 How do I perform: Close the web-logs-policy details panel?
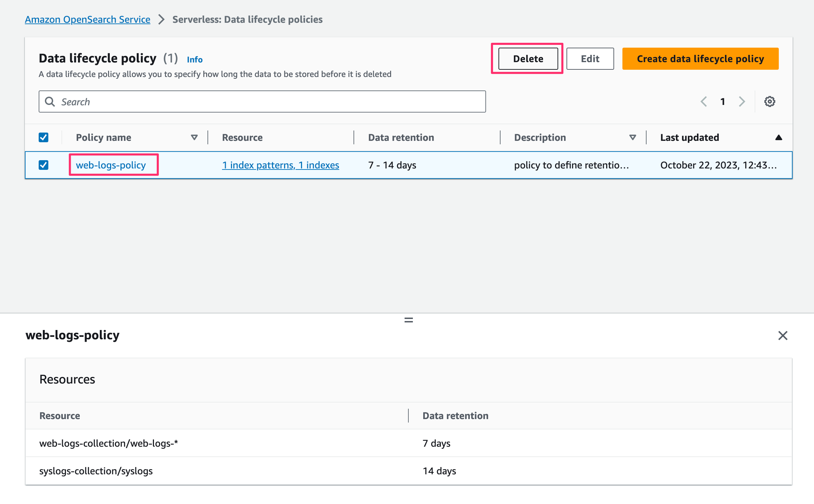point(783,336)
